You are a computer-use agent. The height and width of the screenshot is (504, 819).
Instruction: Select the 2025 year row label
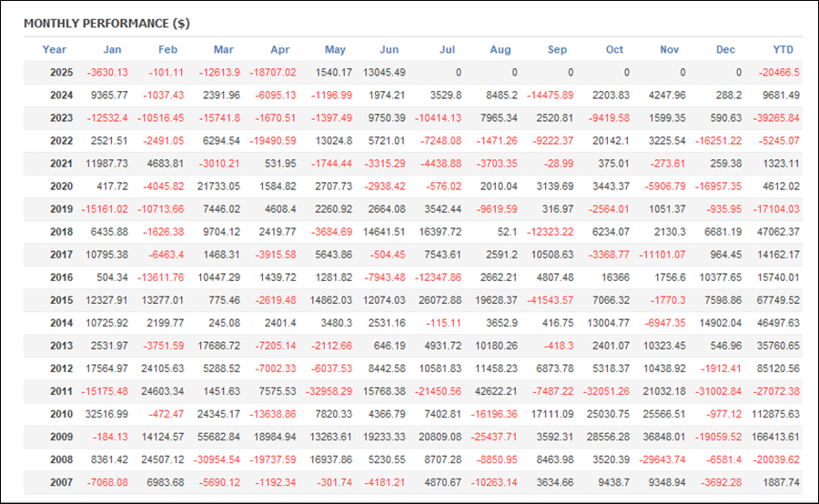pyautogui.click(x=61, y=73)
